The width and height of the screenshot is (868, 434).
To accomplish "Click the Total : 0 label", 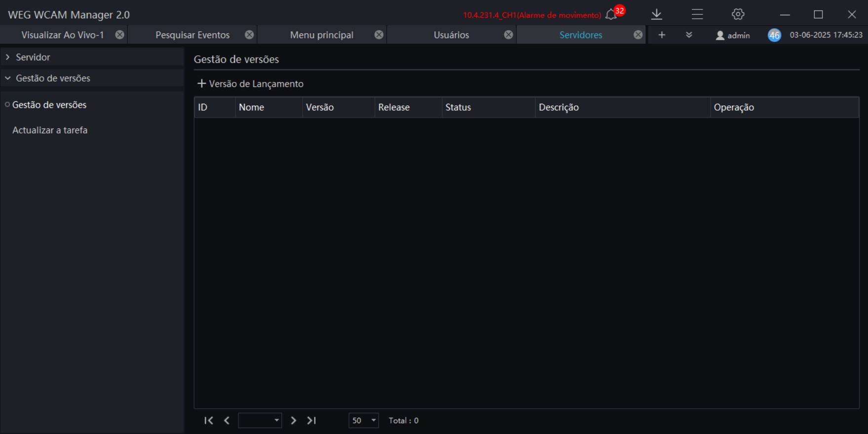I will (403, 420).
